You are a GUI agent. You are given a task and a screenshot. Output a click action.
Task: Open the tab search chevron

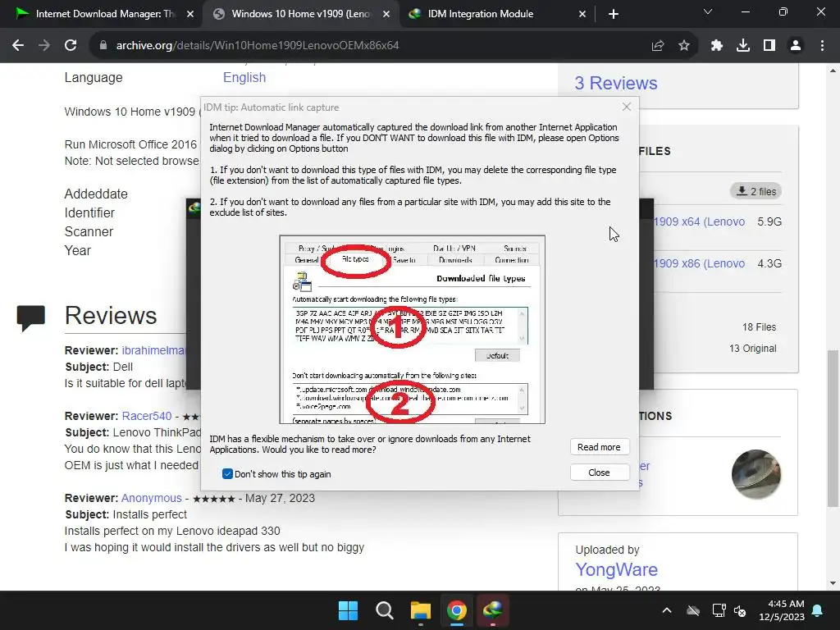click(x=708, y=11)
